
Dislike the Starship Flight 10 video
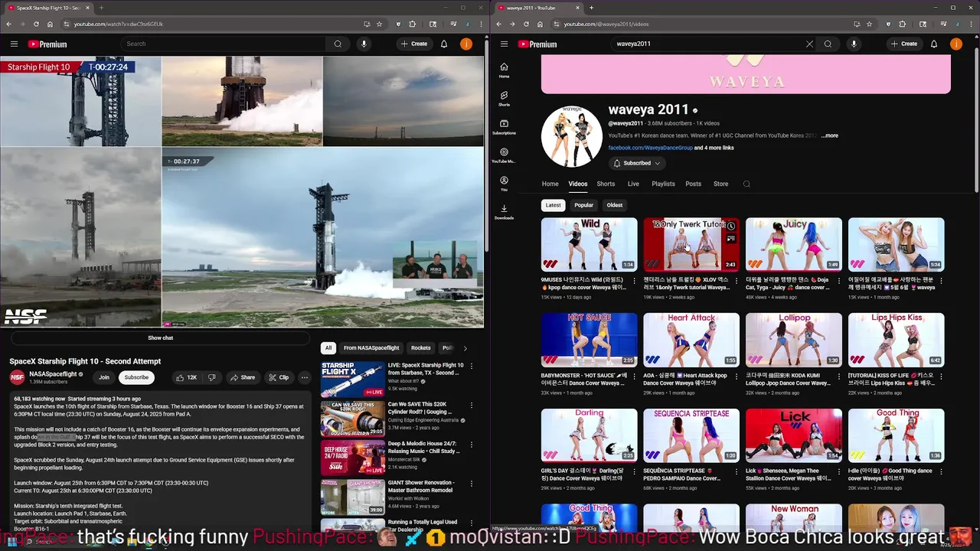(x=212, y=377)
